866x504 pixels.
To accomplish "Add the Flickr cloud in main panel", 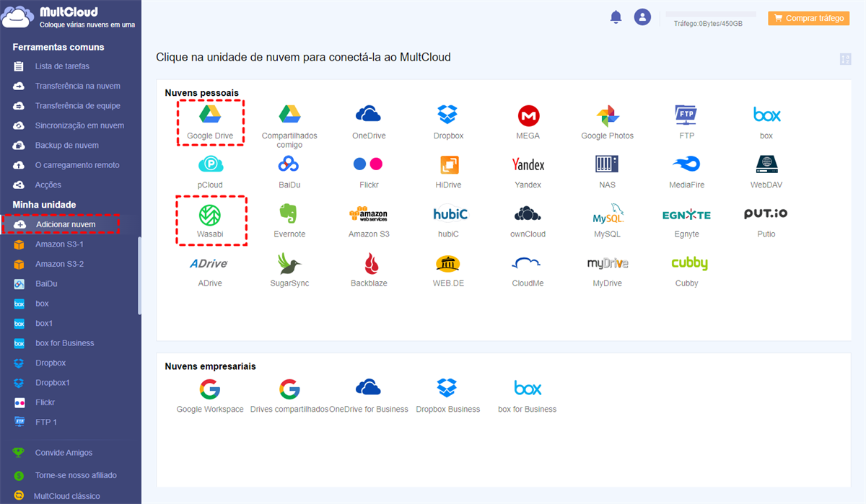I will (369, 172).
